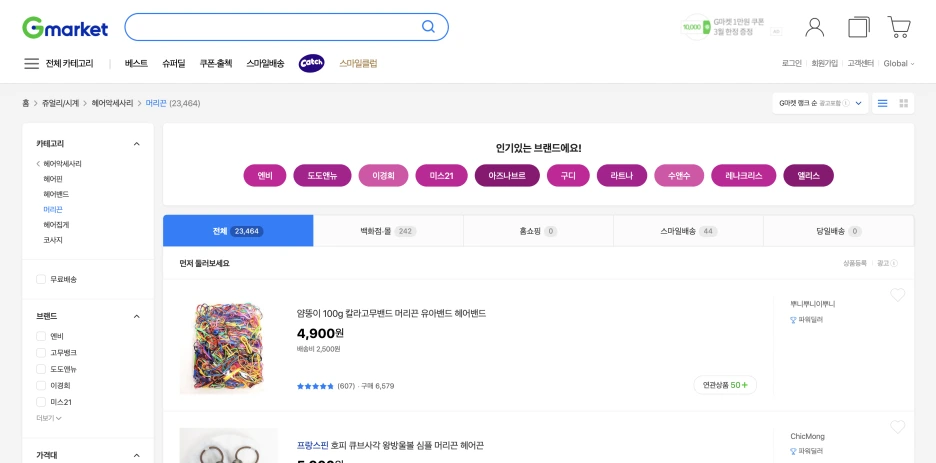Open the 슈퍼딜 menu item
936x463 pixels.
[174, 63]
